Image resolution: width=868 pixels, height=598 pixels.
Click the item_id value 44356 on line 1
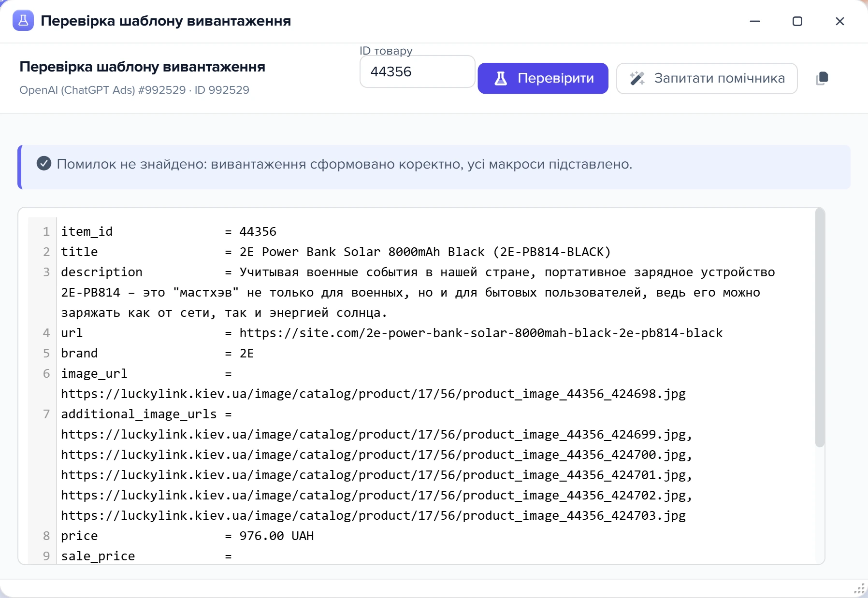click(x=258, y=231)
